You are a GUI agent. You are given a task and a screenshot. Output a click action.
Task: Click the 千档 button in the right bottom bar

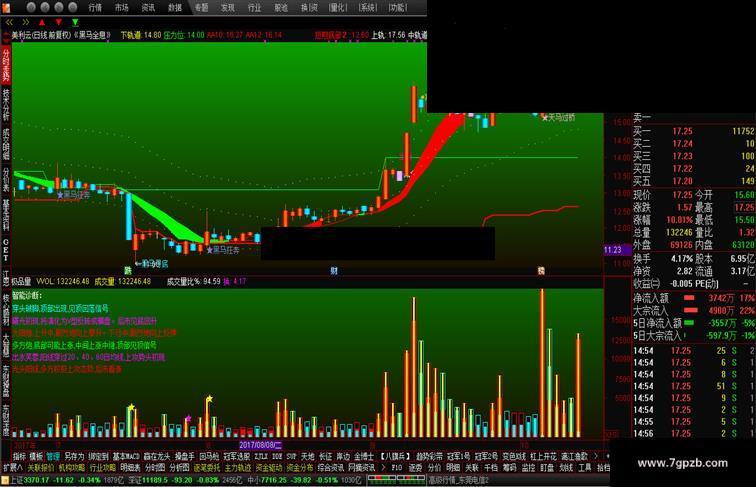491,468
